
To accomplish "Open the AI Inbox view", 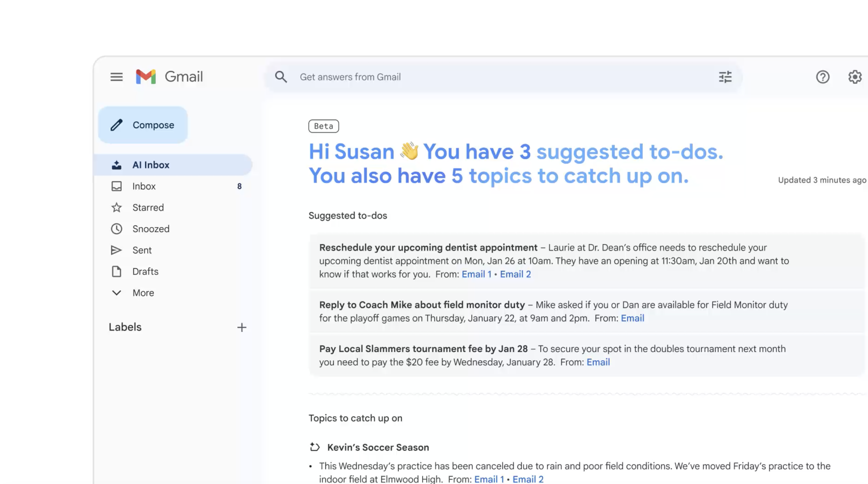I will [151, 165].
